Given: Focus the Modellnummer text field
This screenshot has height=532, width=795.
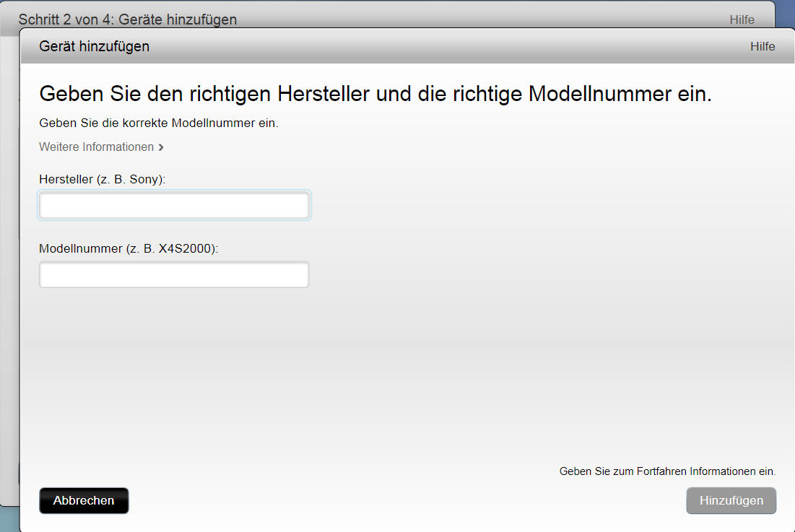Looking at the screenshot, I should [174, 275].
